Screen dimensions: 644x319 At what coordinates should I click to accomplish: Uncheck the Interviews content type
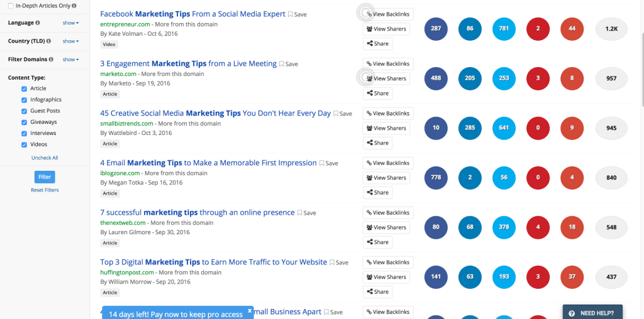pos(25,133)
